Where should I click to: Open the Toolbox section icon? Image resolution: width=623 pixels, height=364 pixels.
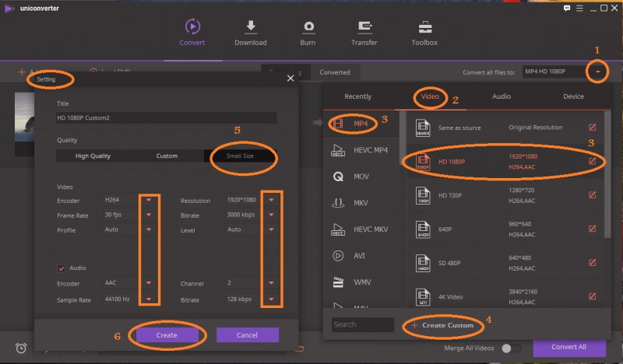pos(425,27)
